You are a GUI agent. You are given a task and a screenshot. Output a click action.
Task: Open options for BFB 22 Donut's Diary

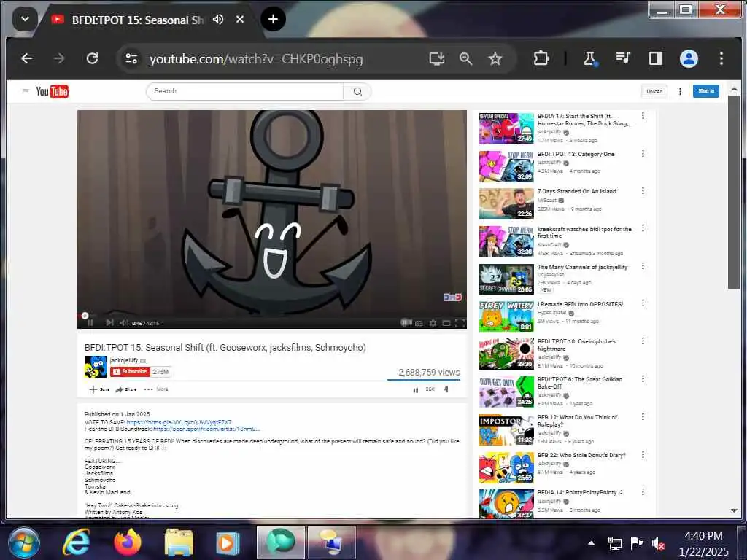tap(643, 455)
